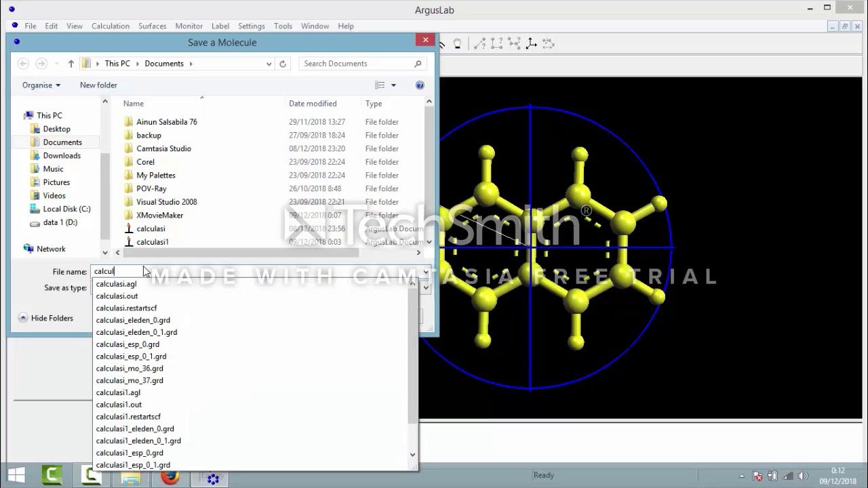Image resolution: width=868 pixels, height=488 pixels.
Task: Open the Organise dropdown menu
Action: [x=41, y=85]
